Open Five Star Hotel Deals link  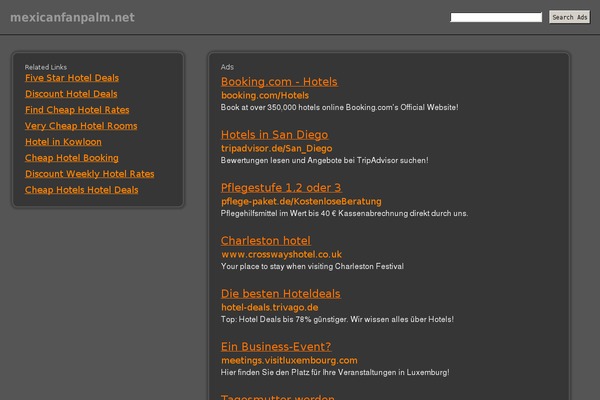point(72,78)
